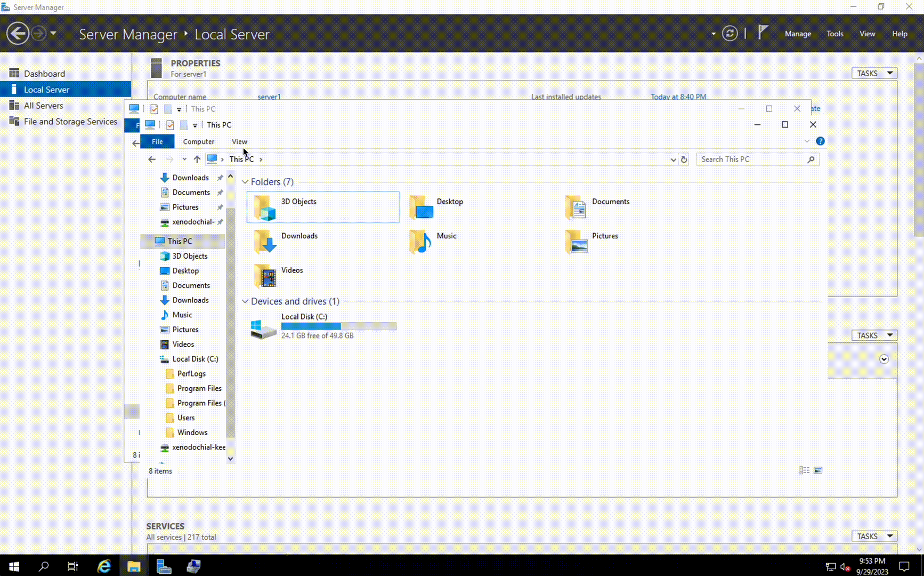Expand the address bar history dropdown
The image size is (924, 576).
[673, 159]
